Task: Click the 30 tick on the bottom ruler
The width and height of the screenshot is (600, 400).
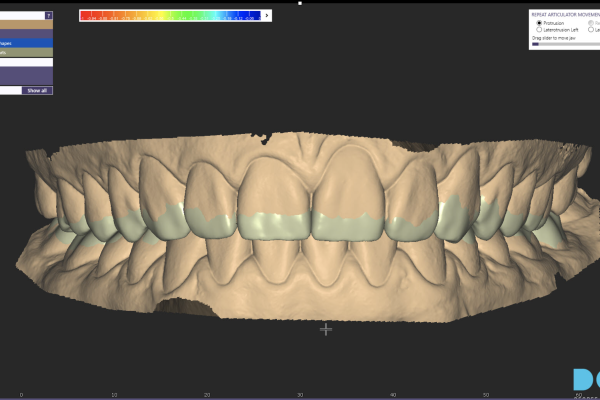Action: (x=300, y=395)
